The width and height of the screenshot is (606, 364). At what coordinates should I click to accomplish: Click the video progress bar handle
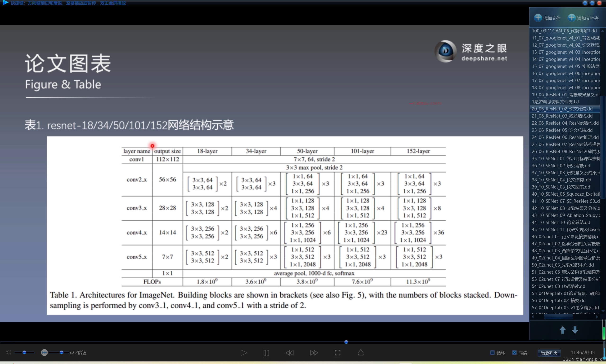tap(346, 342)
